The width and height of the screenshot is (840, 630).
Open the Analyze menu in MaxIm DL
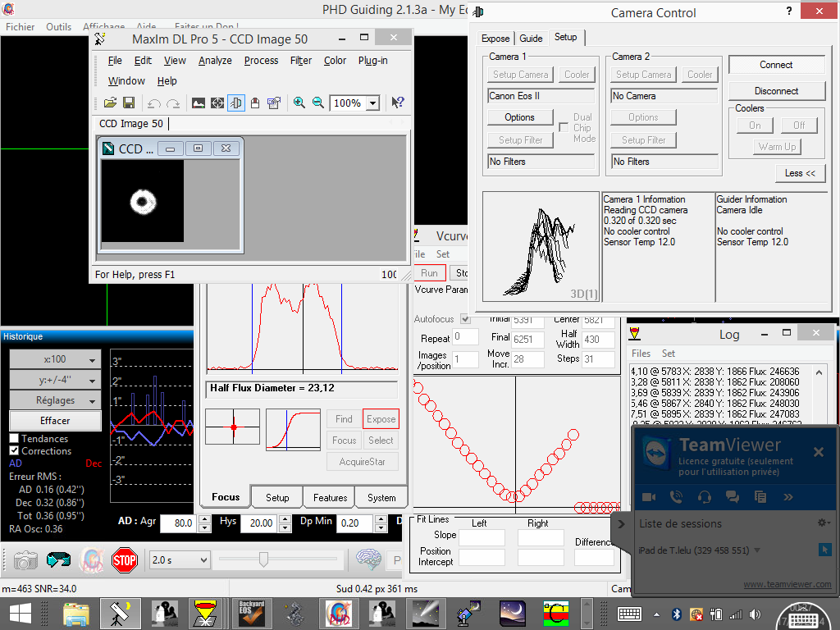pyautogui.click(x=215, y=60)
